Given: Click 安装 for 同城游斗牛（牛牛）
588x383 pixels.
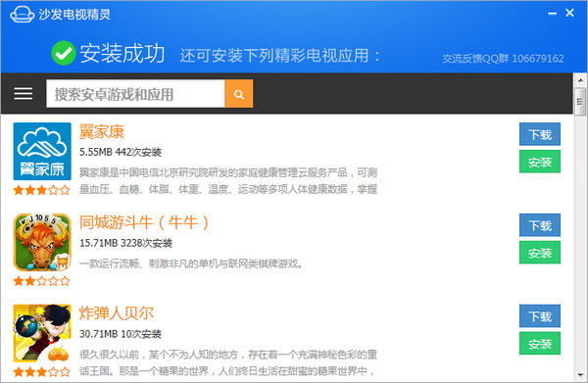Looking at the screenshot, I should click(x=540, y=253).
